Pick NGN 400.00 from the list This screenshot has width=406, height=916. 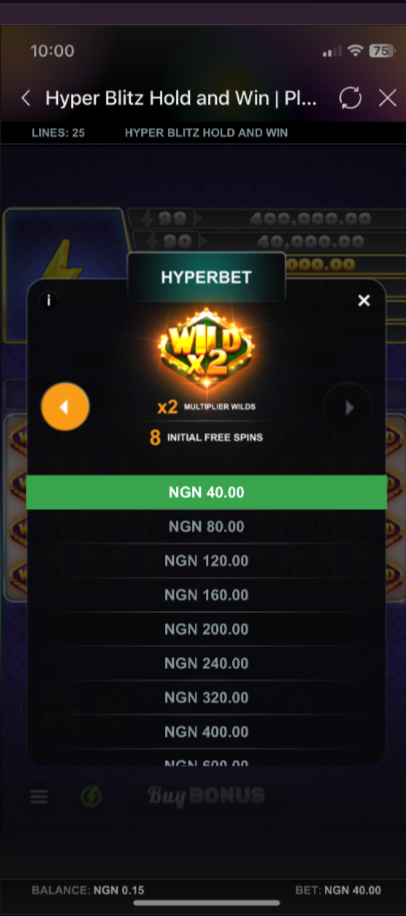click(x=207, y=731)
